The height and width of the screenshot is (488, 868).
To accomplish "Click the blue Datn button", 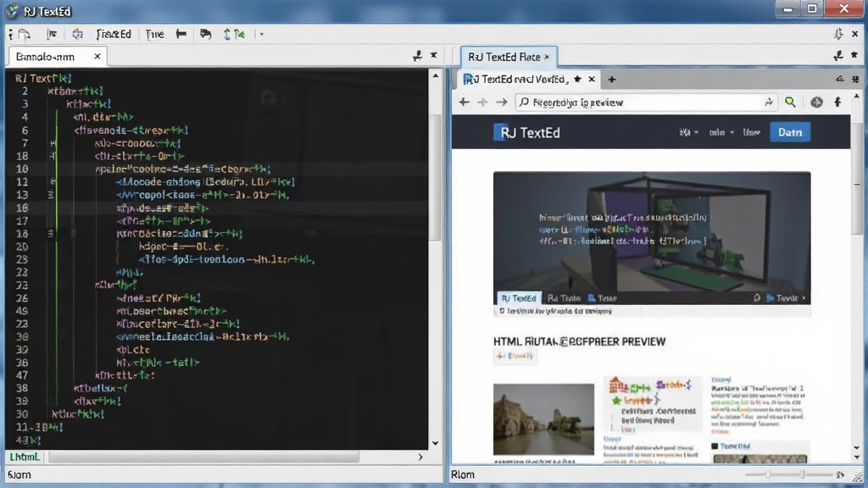I will pos(790,133).
